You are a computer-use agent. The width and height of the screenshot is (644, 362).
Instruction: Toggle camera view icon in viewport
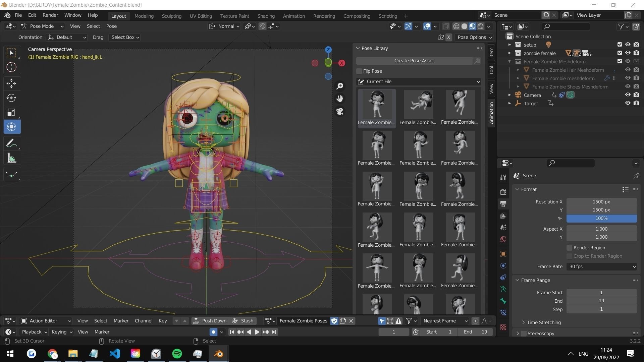click(340, 111)
